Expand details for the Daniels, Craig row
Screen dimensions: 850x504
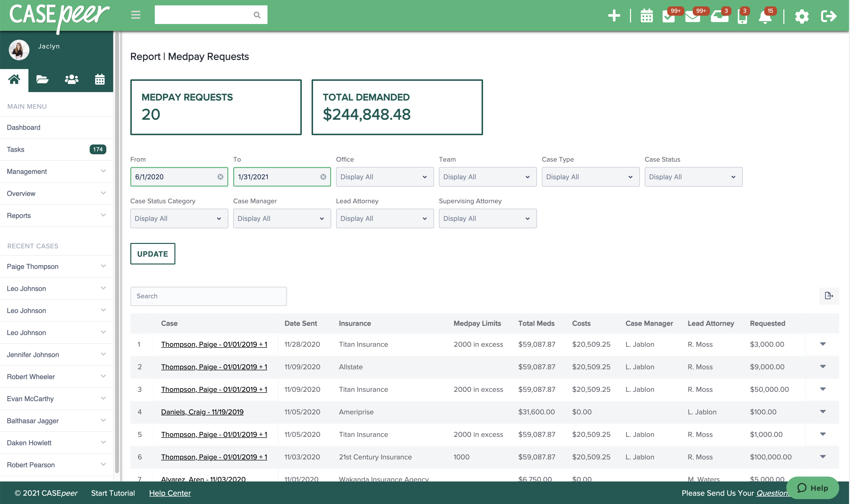(823, 412)
